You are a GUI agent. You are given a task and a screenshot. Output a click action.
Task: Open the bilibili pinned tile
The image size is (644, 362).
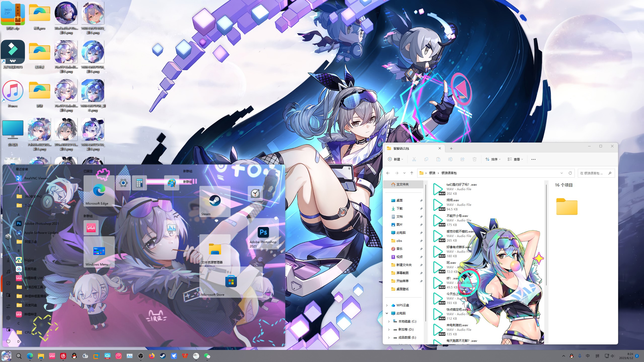tap(91, 228)
